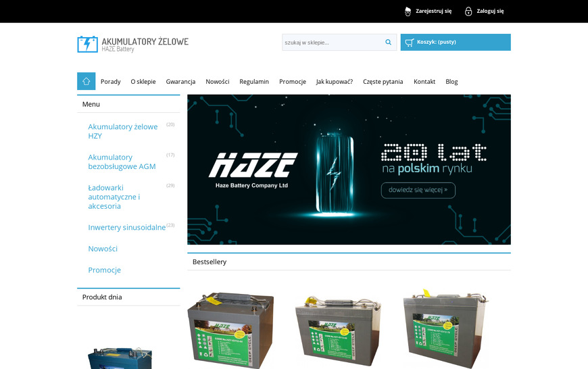
Task: Click the Produkt dnia heading
Action: (102, 297)
